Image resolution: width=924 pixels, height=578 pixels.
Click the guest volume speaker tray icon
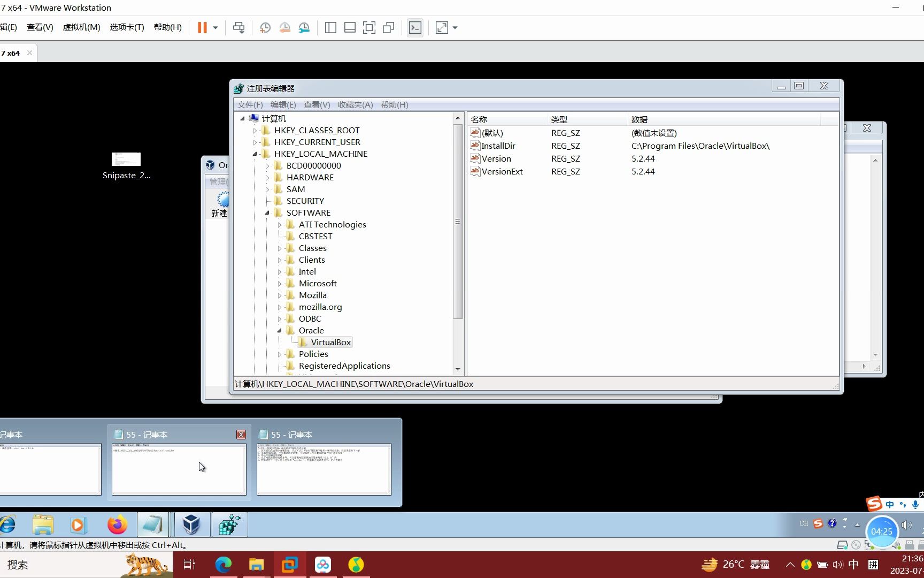(x=907, y=525)
